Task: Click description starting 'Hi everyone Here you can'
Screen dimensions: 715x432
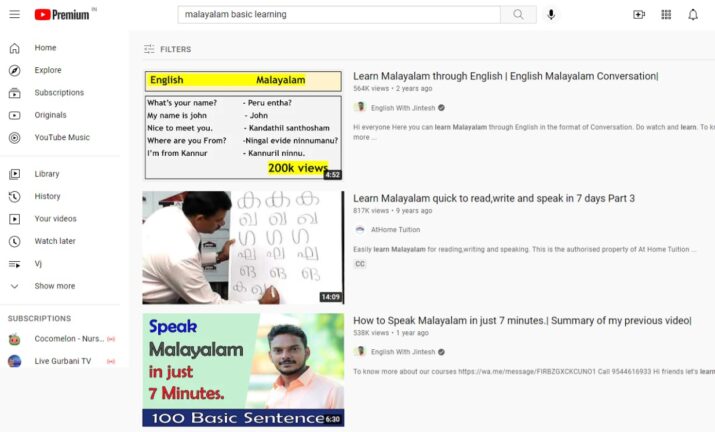Action: pyautogui.click(x=534, y=132)
